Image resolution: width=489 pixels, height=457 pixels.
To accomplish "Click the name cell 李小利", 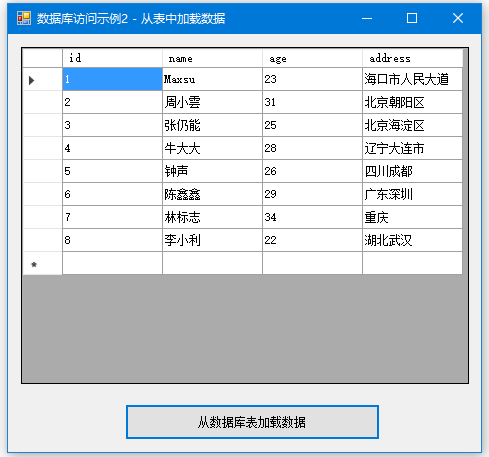I will pos(212,240).
